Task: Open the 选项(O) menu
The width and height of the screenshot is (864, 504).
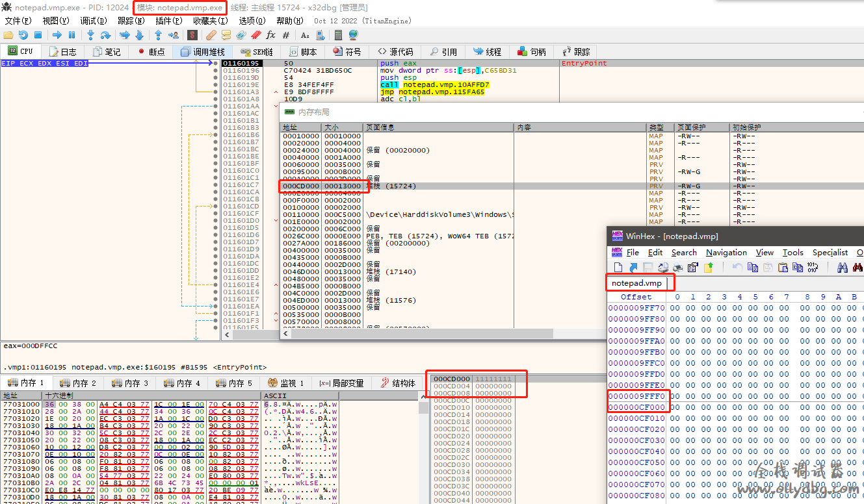Action: [252, 21]
